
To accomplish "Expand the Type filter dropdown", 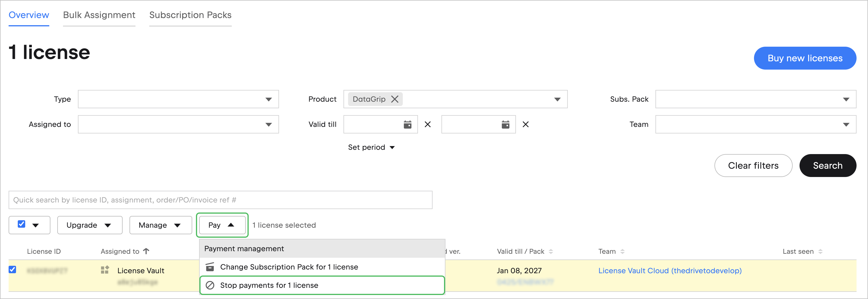I will point(268,99).
